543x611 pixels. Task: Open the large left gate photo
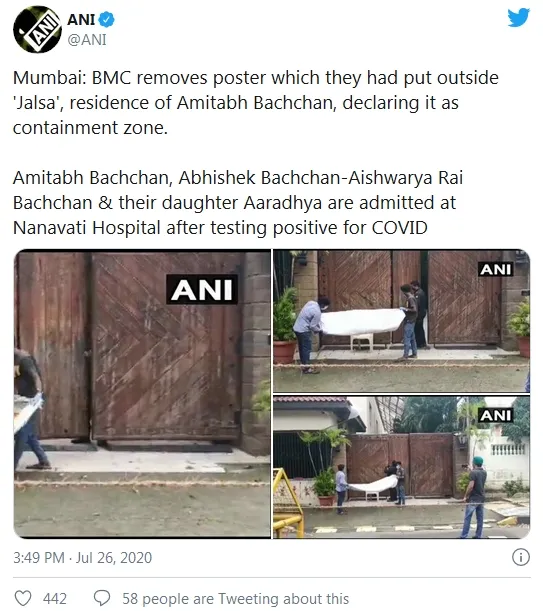click(x=142, y=394)
